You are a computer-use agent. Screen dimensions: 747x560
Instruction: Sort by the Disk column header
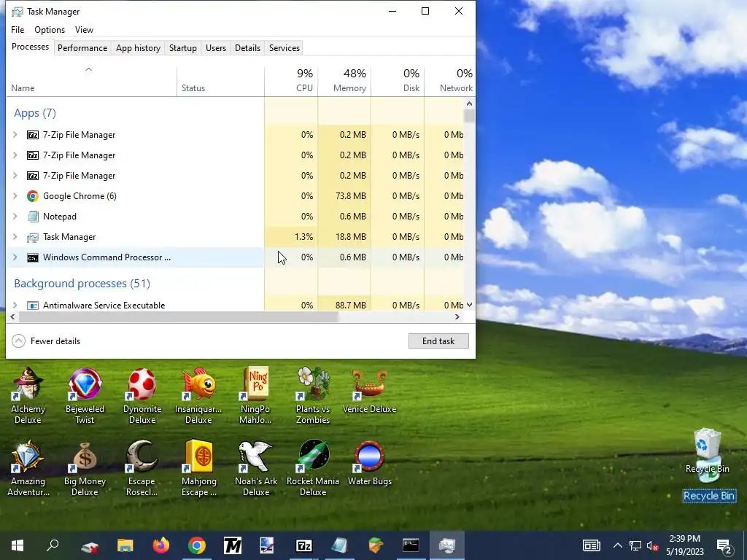click(x=398, y=81)
